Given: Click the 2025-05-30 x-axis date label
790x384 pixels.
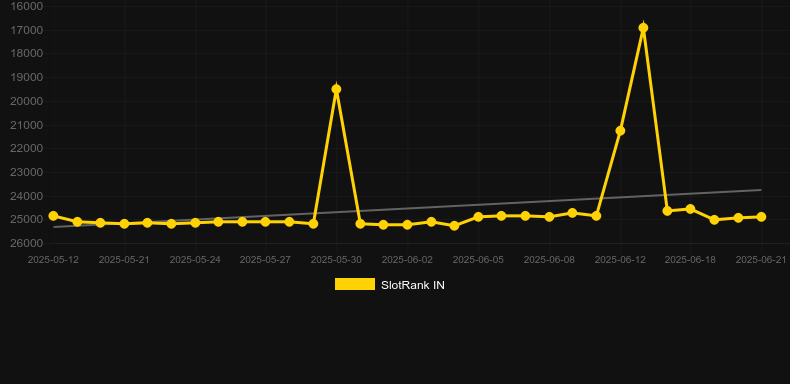Looking at the screenshot, I should (336, 260).
